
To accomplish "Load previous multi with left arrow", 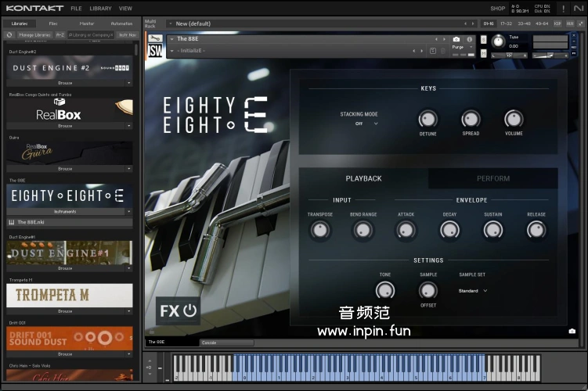I will click(x=465, y=23).
